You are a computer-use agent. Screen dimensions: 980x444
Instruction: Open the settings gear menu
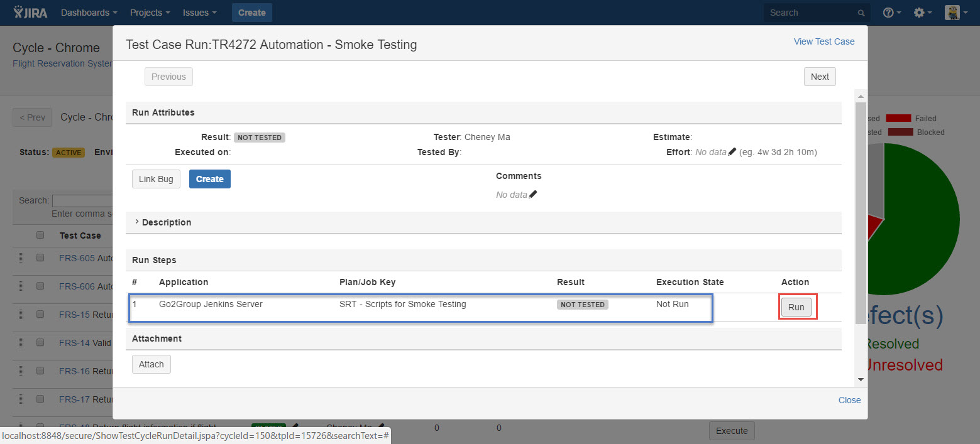pyautogui.click(x=923, y=13)
